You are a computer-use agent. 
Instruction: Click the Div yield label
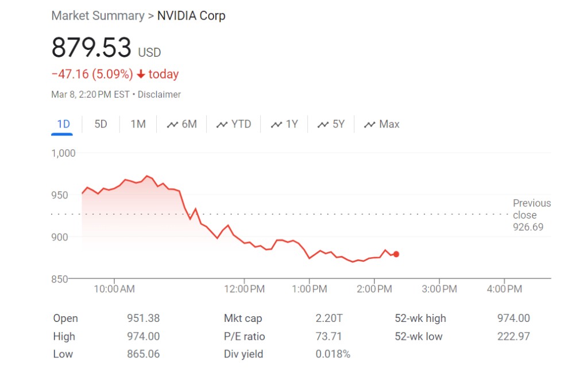[x=243, y=354]
